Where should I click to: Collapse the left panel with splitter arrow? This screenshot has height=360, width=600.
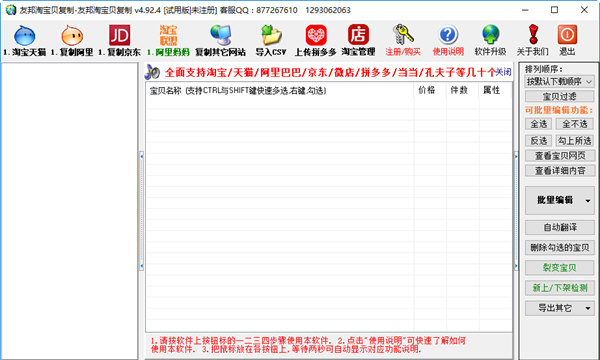(x=142, y=156)
